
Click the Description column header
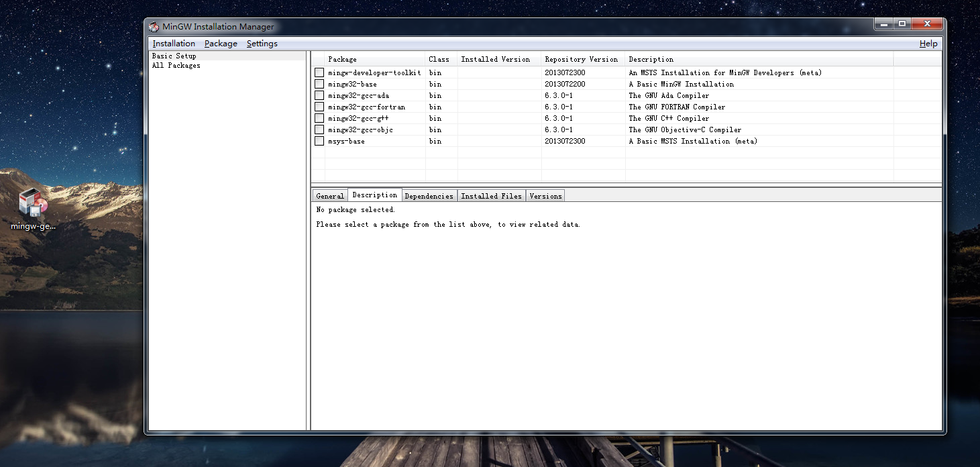pyautogui.click(x=759, y=60)
